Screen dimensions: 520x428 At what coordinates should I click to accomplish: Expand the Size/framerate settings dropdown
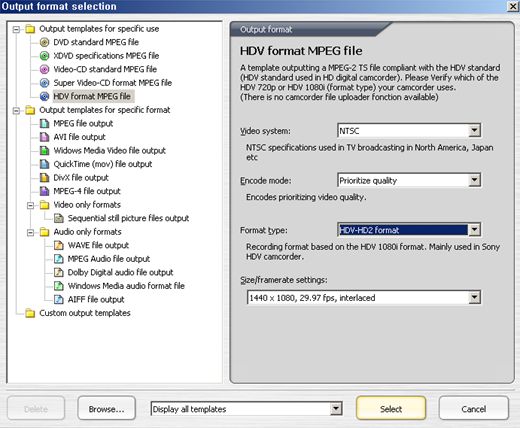coord(474,297)
